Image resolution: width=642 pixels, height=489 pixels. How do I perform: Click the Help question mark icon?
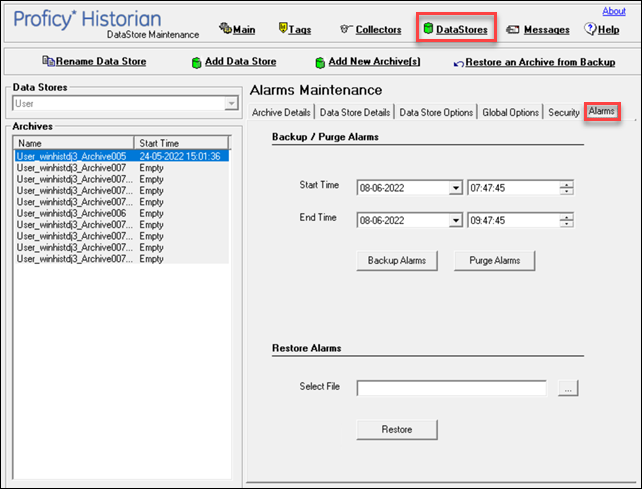(x=590, y=29)
